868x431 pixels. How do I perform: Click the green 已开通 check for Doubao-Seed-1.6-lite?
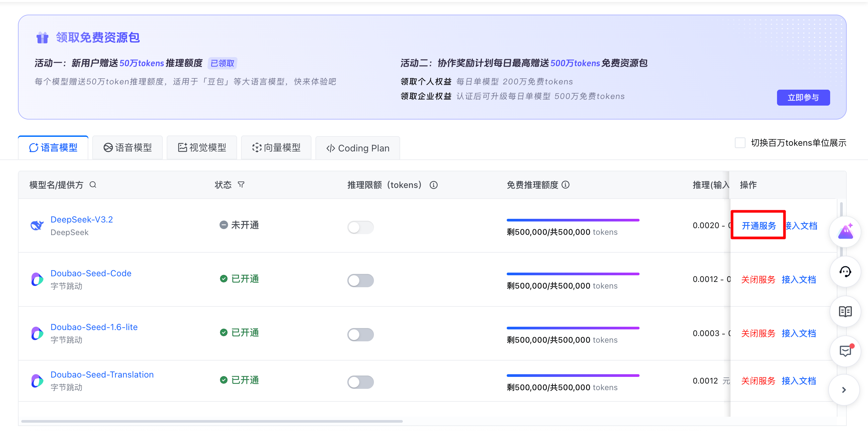tap(223, 333)
